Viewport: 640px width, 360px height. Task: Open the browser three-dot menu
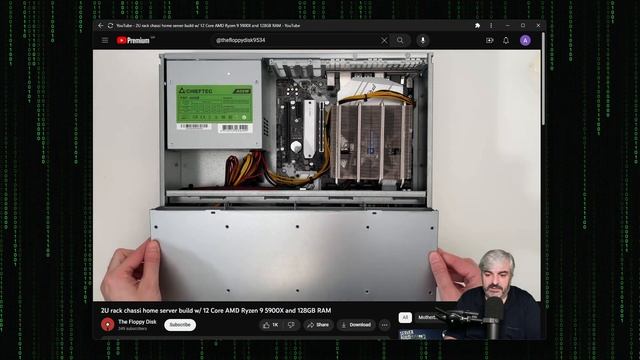491,25
